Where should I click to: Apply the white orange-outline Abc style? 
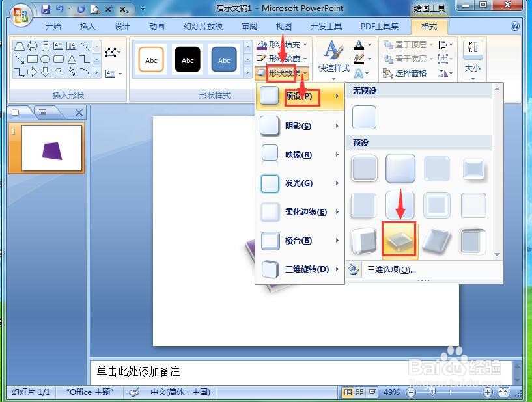(x=151, y=59)
